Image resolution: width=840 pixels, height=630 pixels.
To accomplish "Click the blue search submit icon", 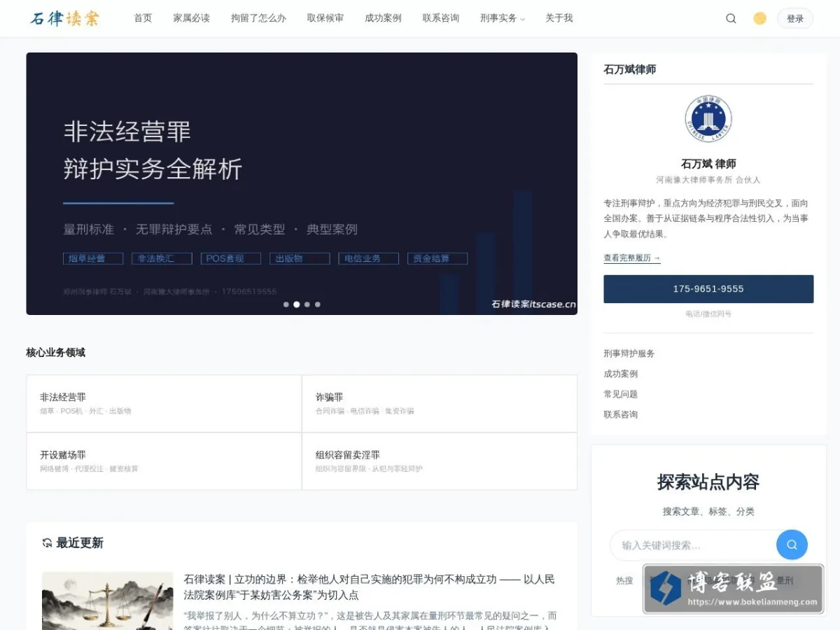I will [x=792, y=545].
